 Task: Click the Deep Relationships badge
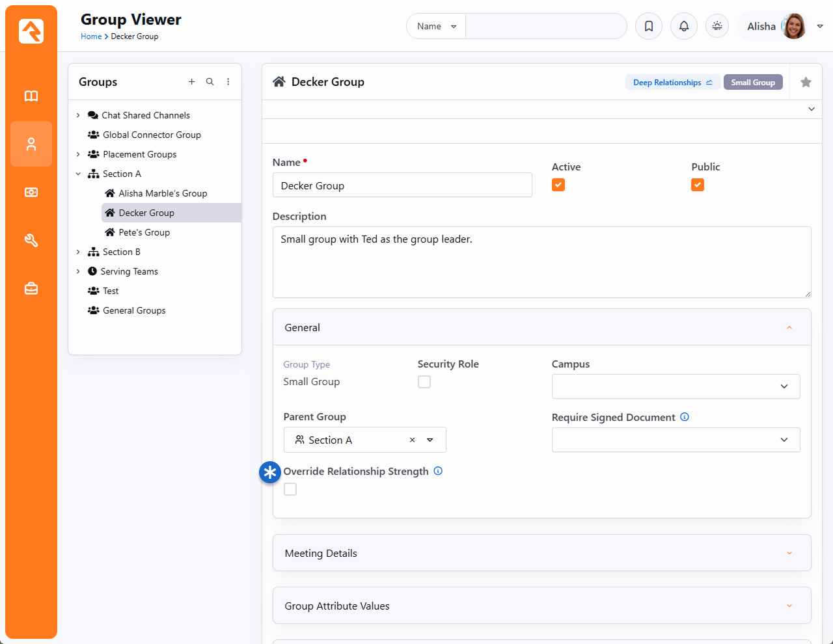pos(672,83)
